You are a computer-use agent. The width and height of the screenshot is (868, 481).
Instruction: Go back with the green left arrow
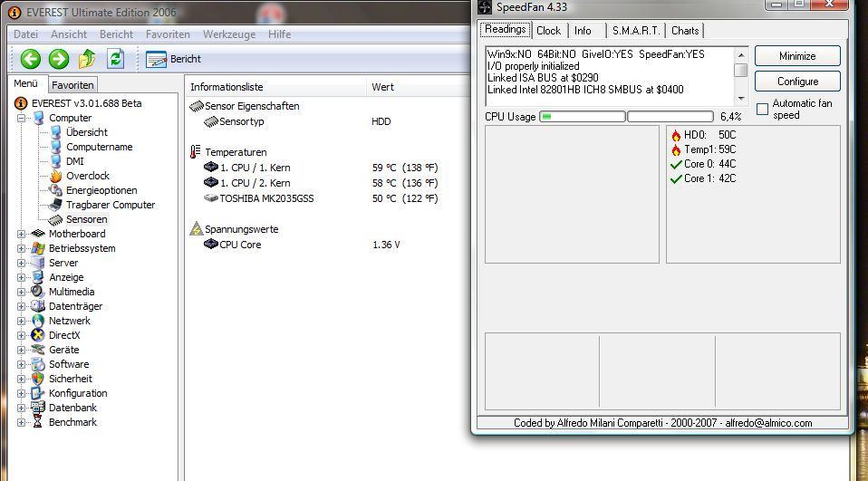point(31,59)
